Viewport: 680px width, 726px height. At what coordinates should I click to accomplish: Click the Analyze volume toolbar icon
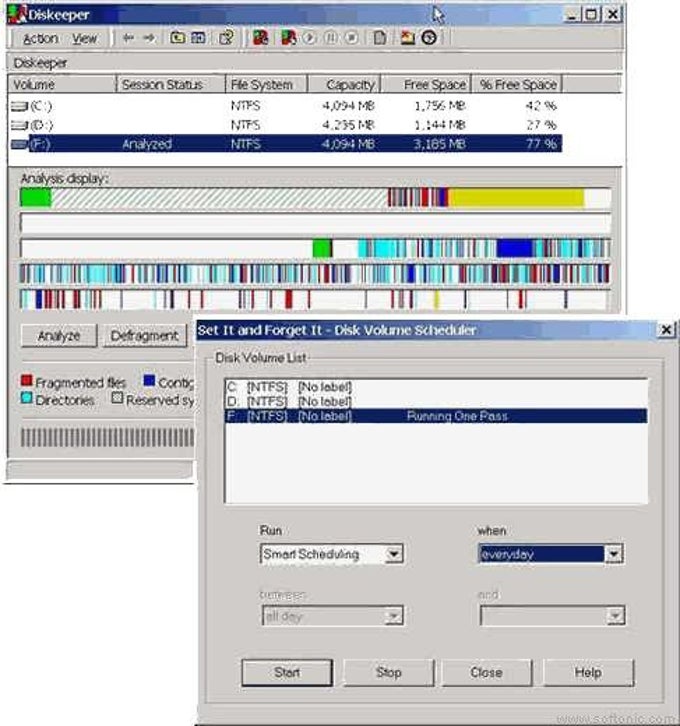(261, 38)
